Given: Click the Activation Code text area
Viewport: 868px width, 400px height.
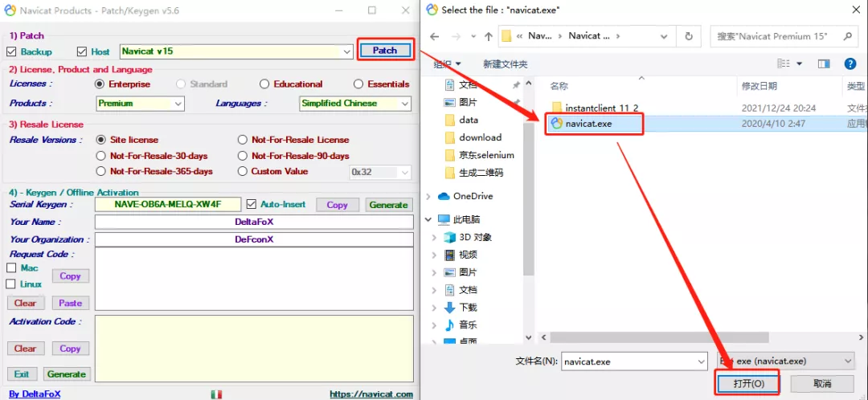Looking at the screenshot, I should coord(254,348).
